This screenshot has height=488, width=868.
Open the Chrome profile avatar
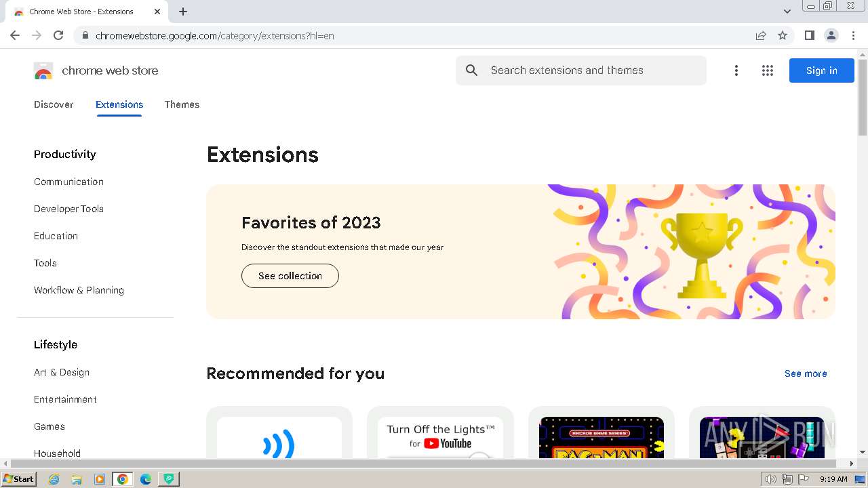click(x=831, y=35)
